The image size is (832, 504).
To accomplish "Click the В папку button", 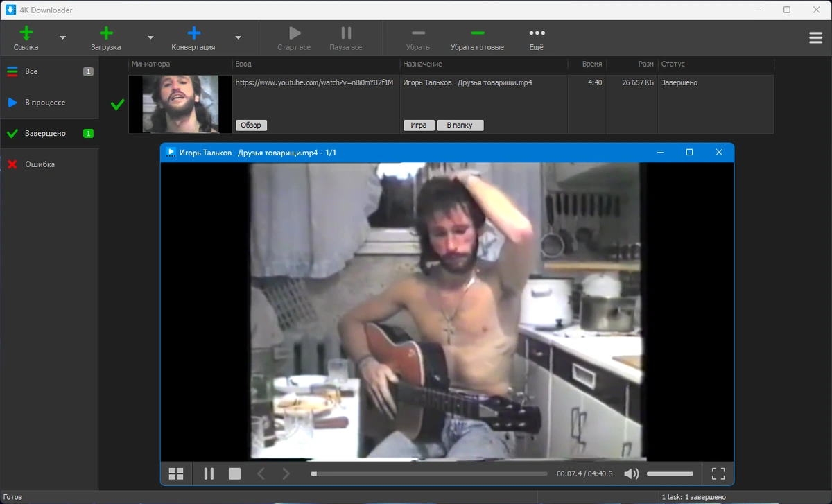I will pyautogui.click(x=460, y=125).
